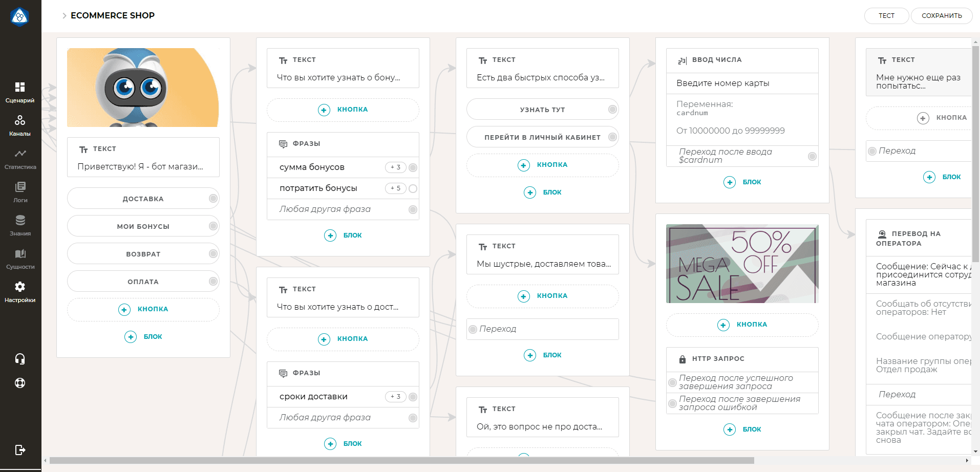Click the connector circle on ДОСТАВКА button
Viewport: 980px width, 472px height.
click(213, 199)
